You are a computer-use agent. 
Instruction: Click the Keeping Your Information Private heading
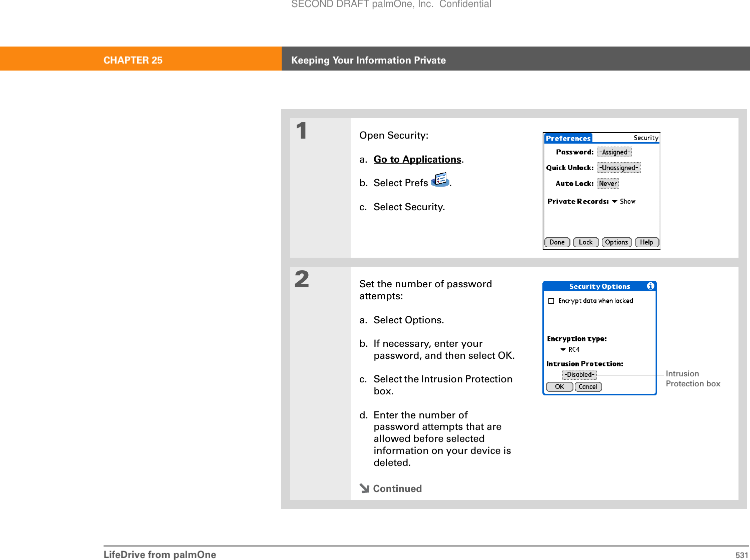(368, 60)
